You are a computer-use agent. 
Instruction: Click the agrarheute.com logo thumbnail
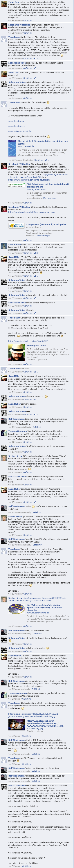coord(16,185)
